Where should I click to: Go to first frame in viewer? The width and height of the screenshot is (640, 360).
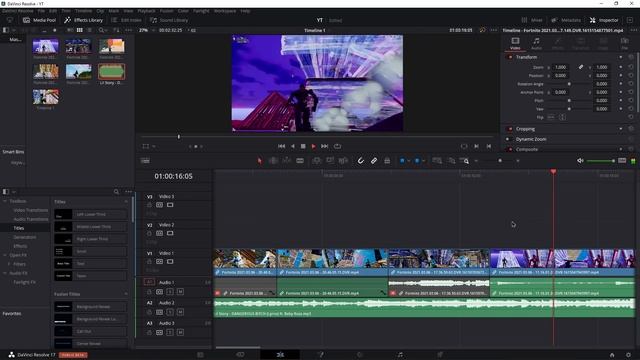click(x=281, y=146)
